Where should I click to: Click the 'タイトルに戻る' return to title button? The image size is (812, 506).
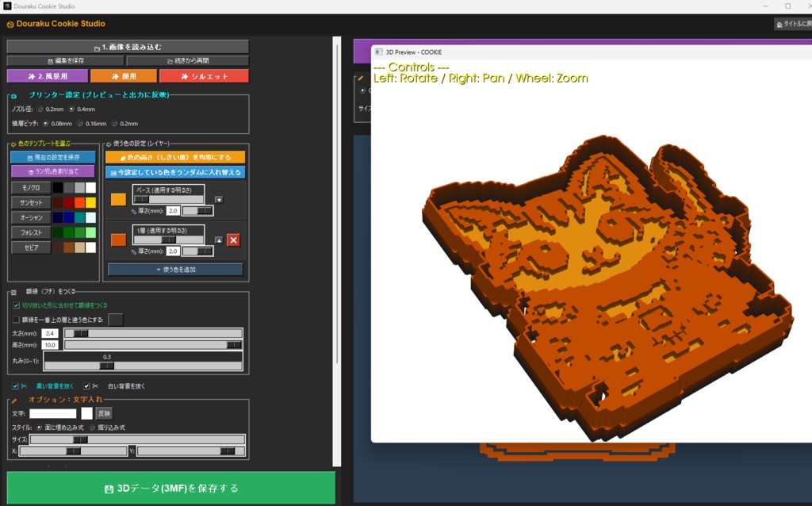[793, 24]
